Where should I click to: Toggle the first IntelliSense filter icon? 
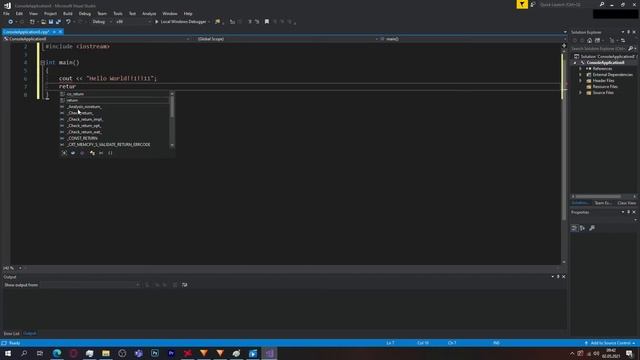point(64,153)
